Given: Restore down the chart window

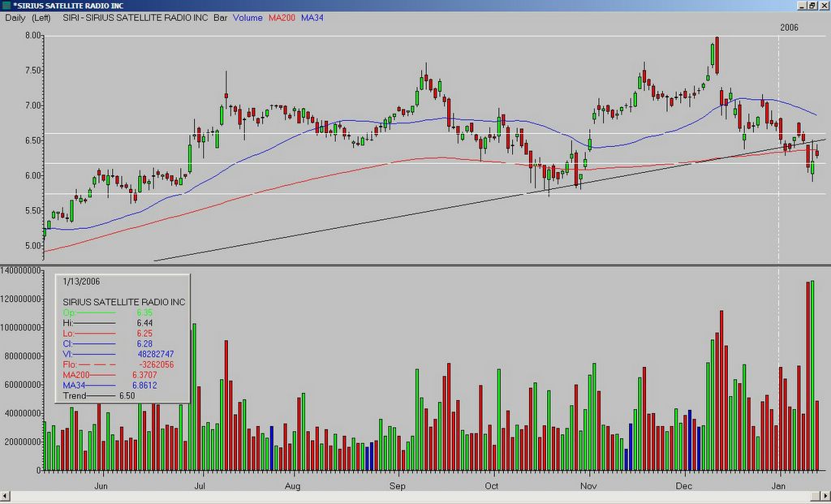Looking at the screenshot, I should click(812, 6).
